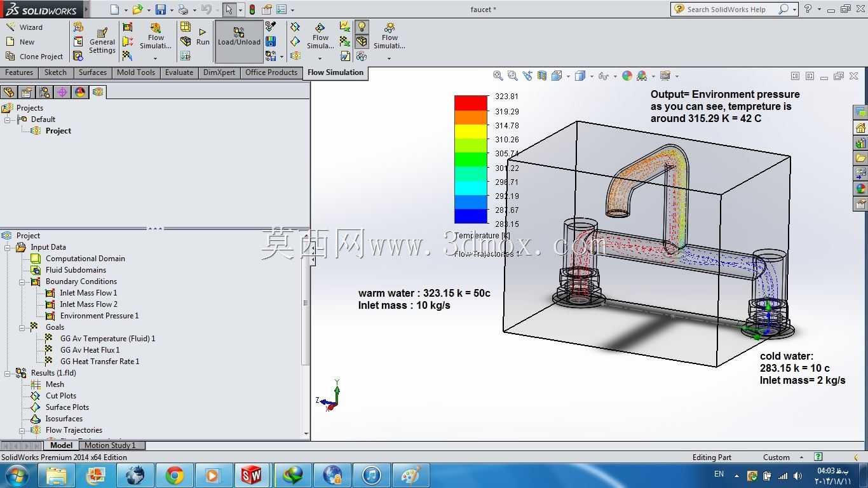Click the blue legend color band
The image size is (868, 488).
point(470,216)
